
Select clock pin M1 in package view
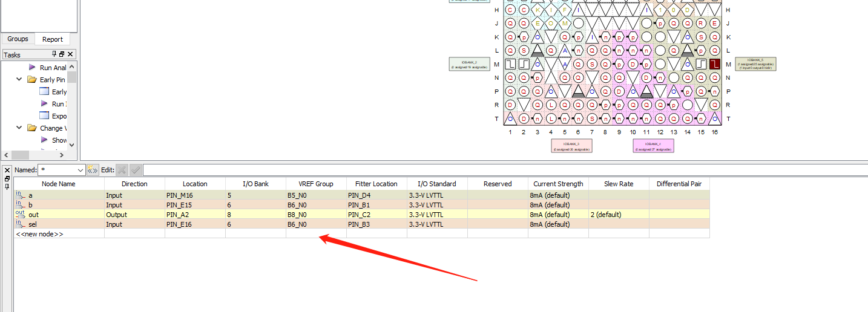pos(510,64)
